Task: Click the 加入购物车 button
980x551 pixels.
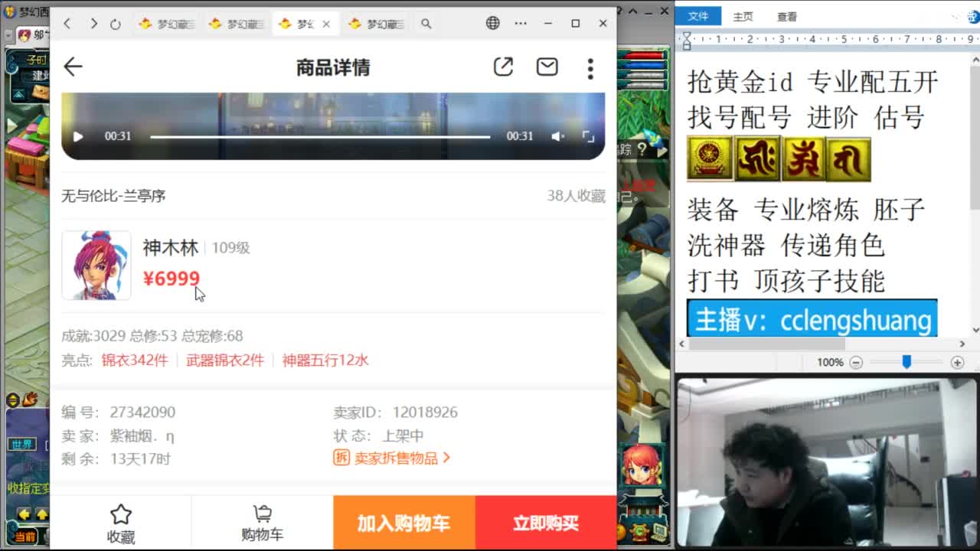Action: click(404, 523)
